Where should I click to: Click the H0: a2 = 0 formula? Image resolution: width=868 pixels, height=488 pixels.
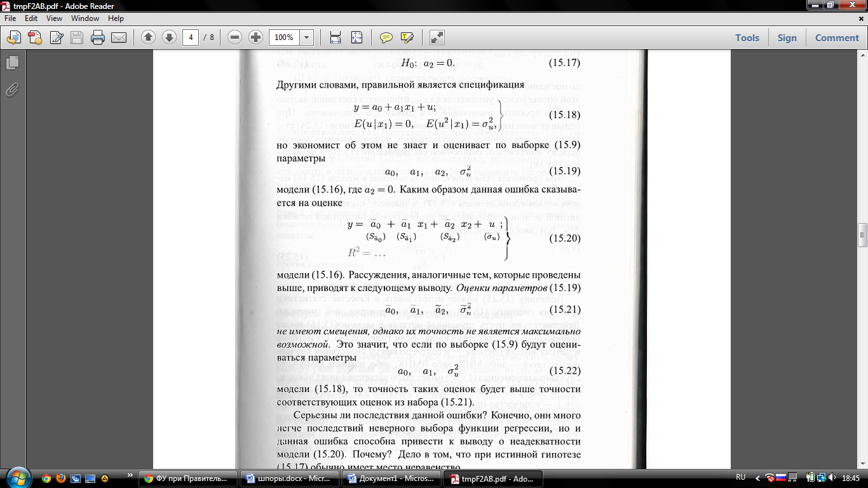coord(427,64)
